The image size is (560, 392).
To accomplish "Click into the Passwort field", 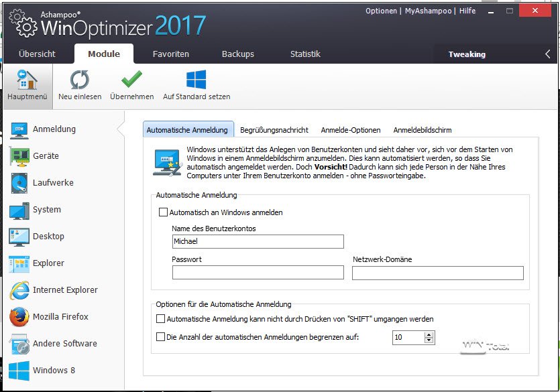I will point(258,273).
